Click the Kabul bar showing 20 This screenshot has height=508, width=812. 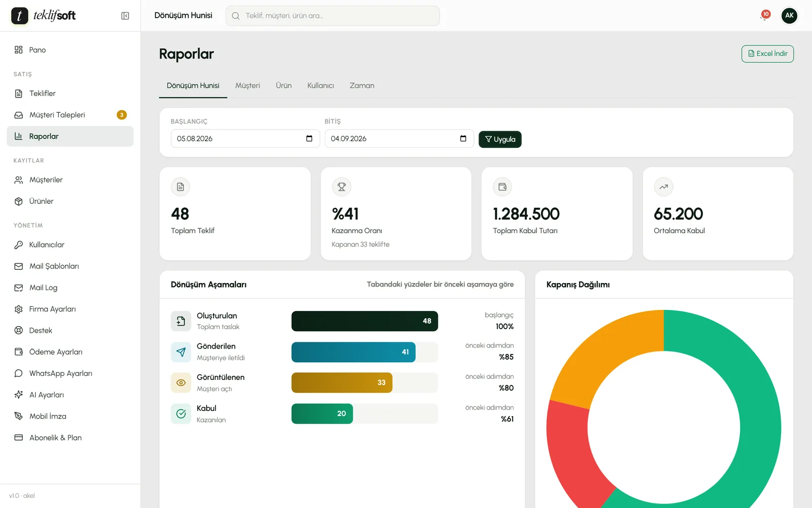322,414
